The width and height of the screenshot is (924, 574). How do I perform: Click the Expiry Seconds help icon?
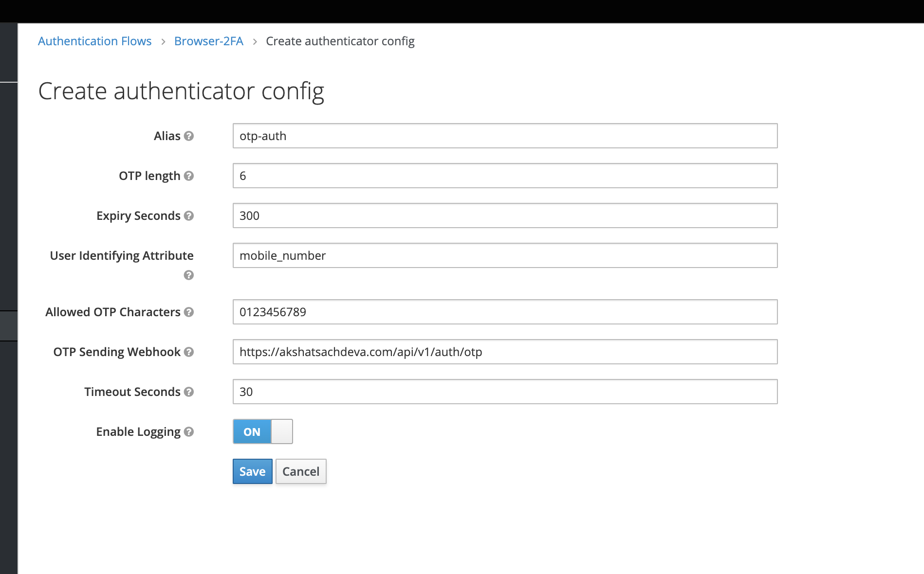[189, 216]
